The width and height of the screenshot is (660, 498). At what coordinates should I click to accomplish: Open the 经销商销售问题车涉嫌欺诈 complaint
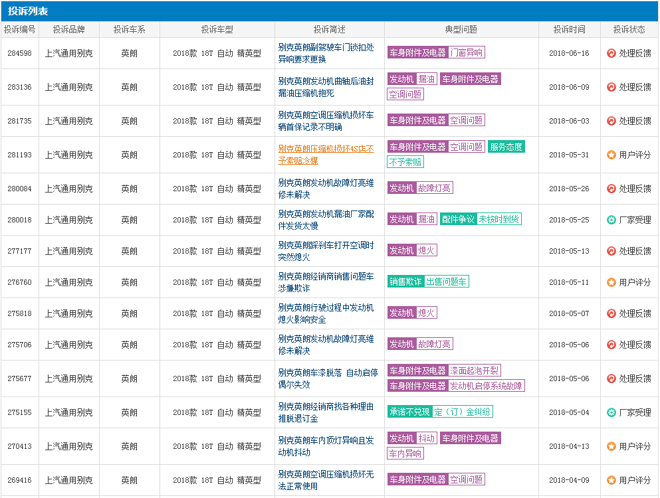point(326,282)
